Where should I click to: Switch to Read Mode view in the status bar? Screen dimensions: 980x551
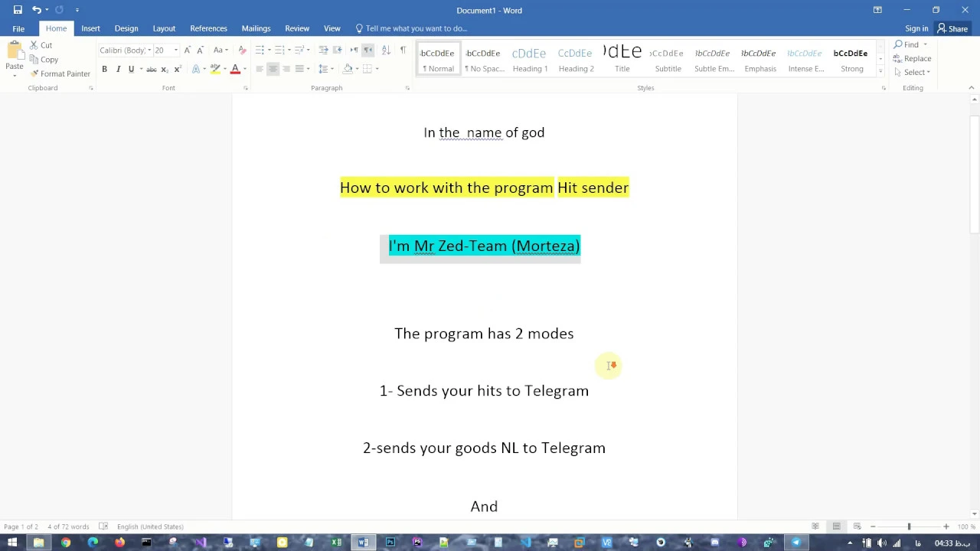pos(815,527)
